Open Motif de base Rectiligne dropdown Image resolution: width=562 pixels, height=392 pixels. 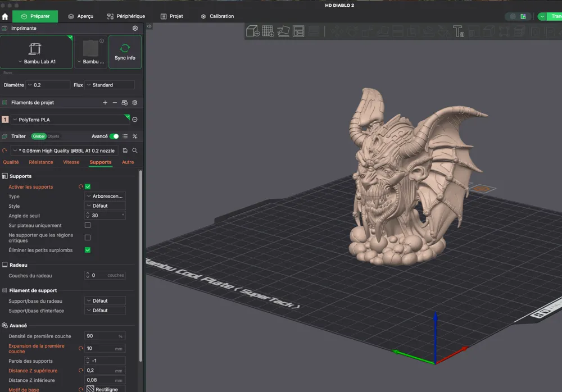[x=106, y=389]
